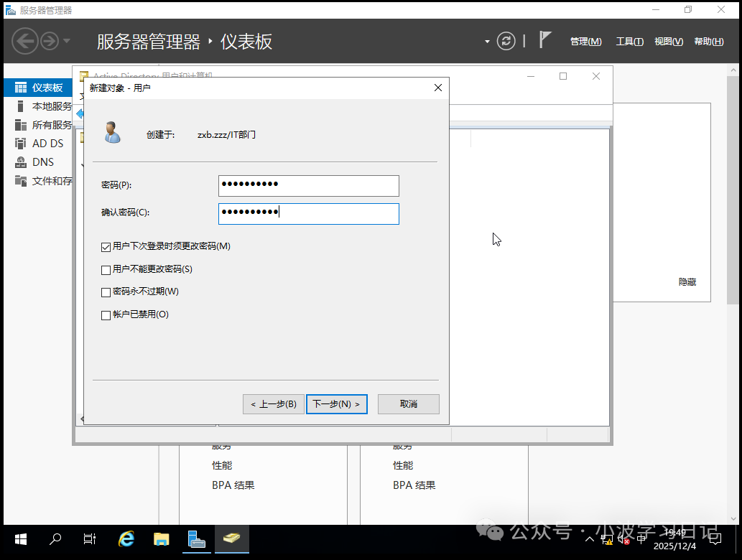
Task: Uncheck 用户下次登录时须更改密码
Action: tap(106, 246)
